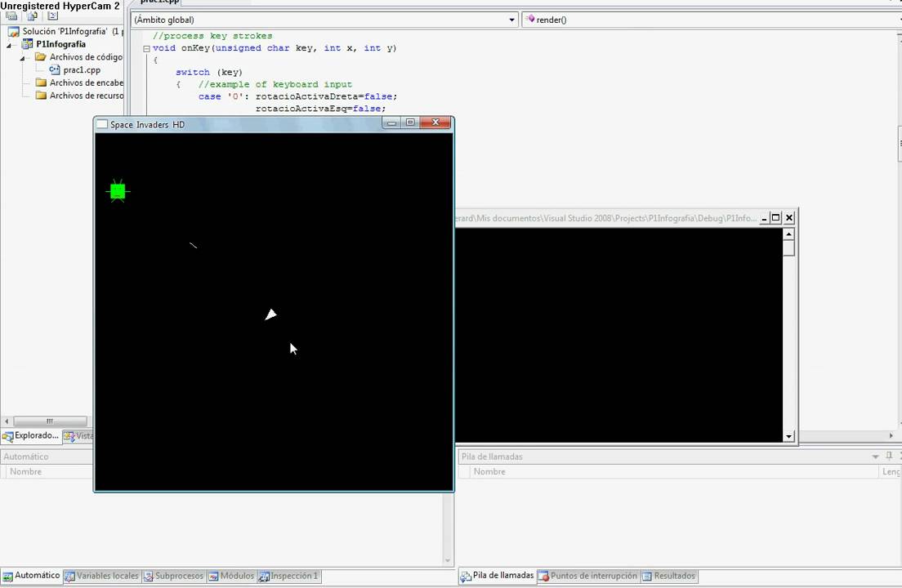Viewport: 902px width, 588px height.
Task: Switch to the Explorador de soluciones tab
Action: [31, 436]
